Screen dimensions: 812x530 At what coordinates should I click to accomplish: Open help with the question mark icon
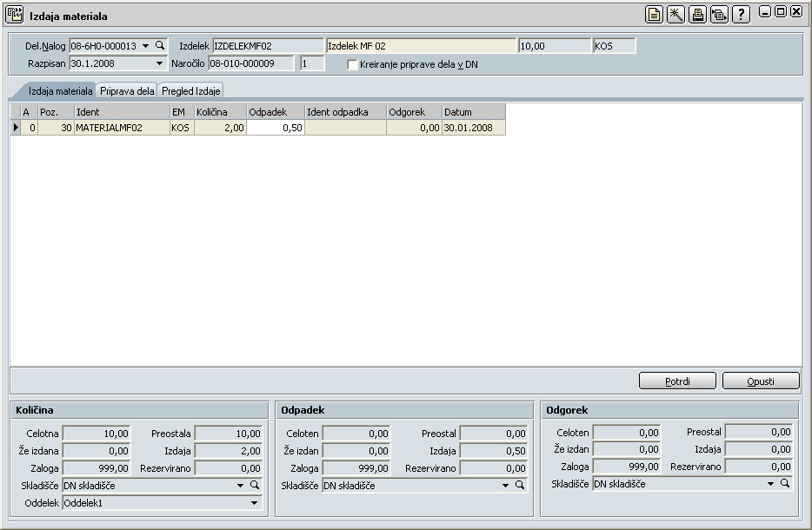point(741,14)
